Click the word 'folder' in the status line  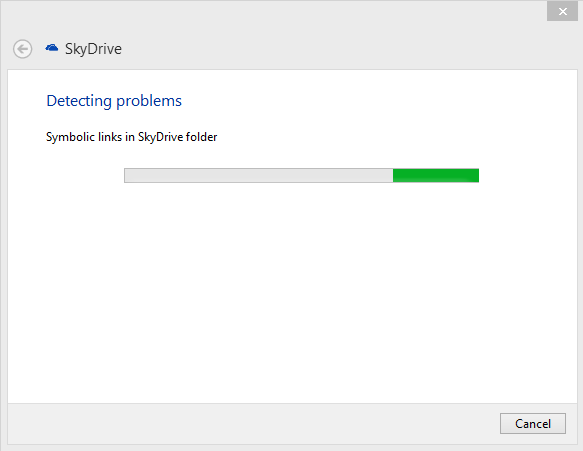[x=201, y=137]
